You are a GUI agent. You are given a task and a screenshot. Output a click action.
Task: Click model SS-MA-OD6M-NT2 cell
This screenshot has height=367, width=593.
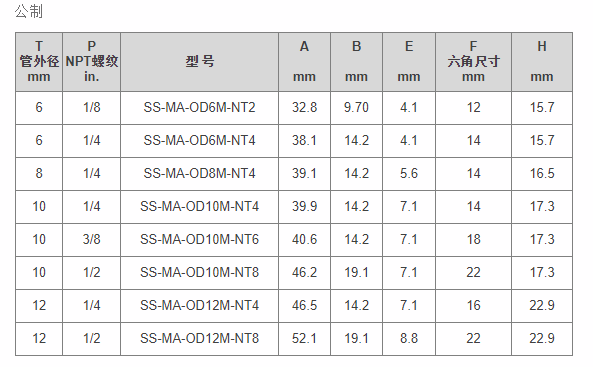pyautogui.click(x=199, y=107)
